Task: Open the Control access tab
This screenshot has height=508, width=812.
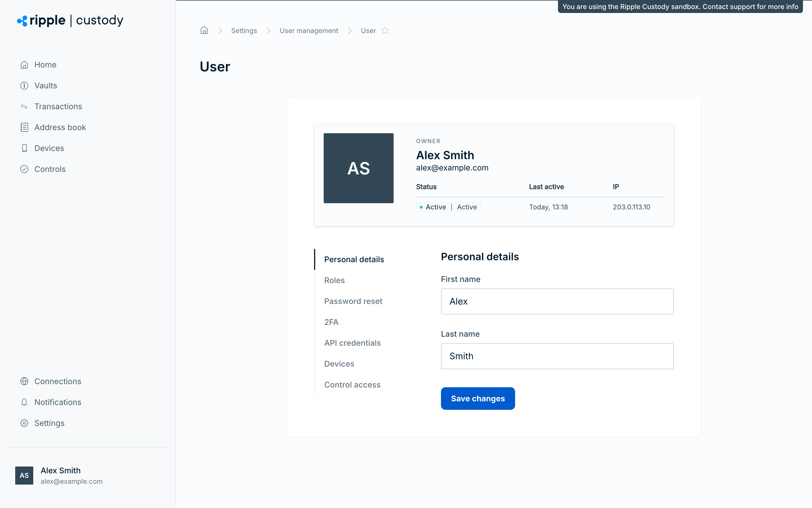Action: pos(352,384)
